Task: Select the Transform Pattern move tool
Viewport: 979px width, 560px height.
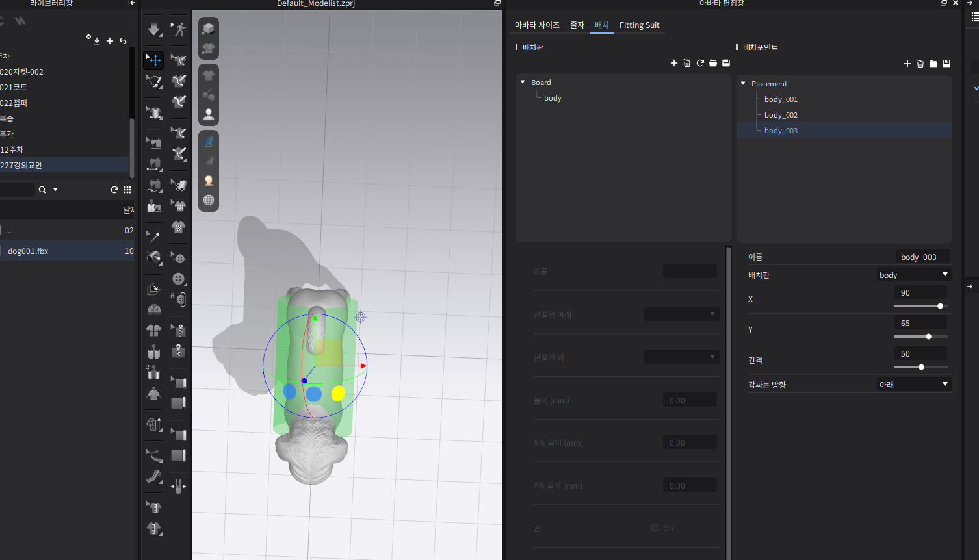Action: [154, 60]
